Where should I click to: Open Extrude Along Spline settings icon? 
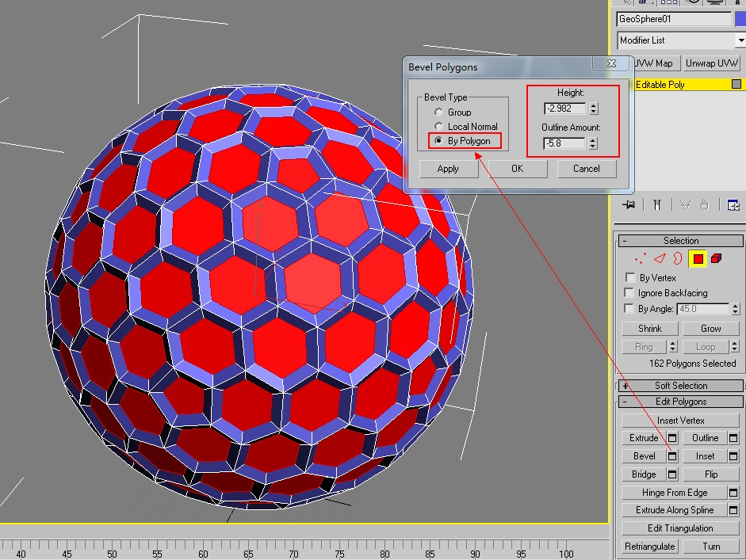point(733,510)
